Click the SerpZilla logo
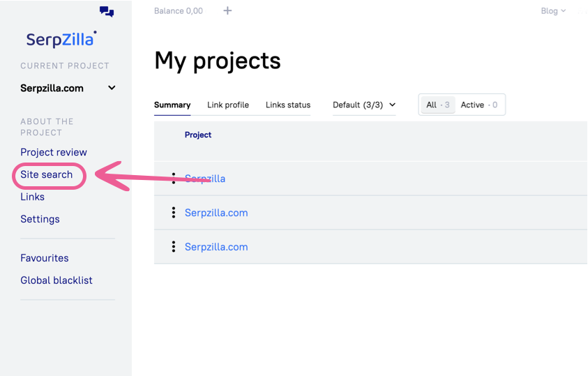Screen dimensions: 588x376 [x=61, y=39]
